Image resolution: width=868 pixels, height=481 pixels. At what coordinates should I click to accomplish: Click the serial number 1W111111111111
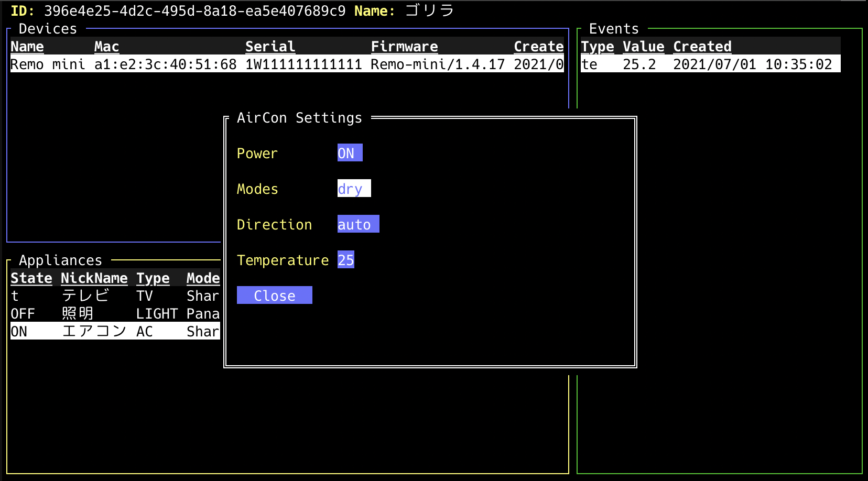pyautogui.click(x=304, y=64)
